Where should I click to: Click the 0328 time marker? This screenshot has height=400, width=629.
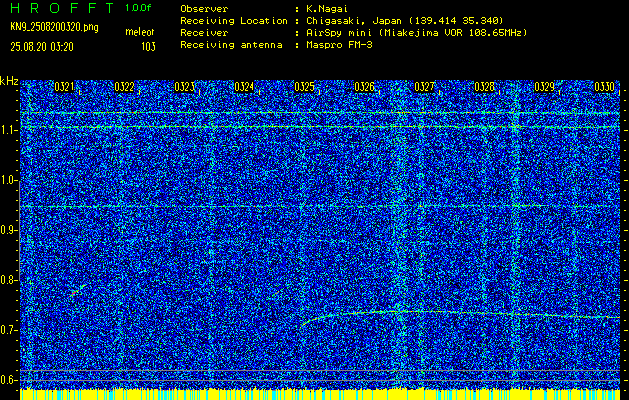[485, 87]
